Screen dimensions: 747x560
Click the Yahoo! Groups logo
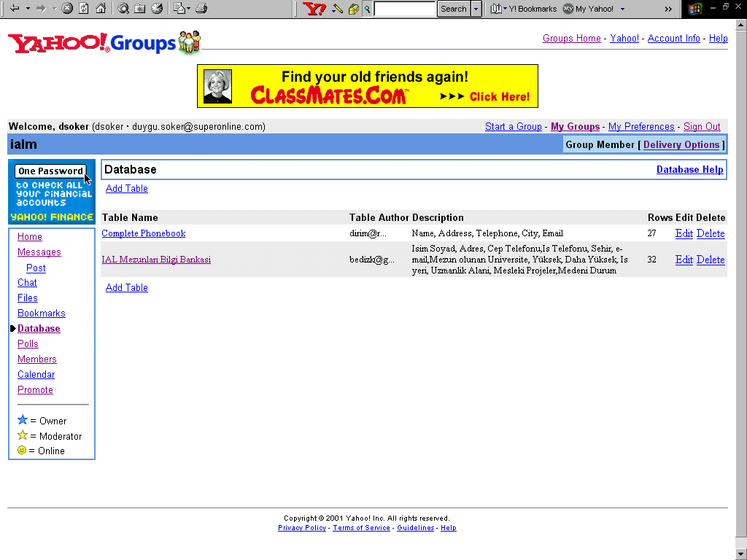pyautogui.click(x=104, y=43)
